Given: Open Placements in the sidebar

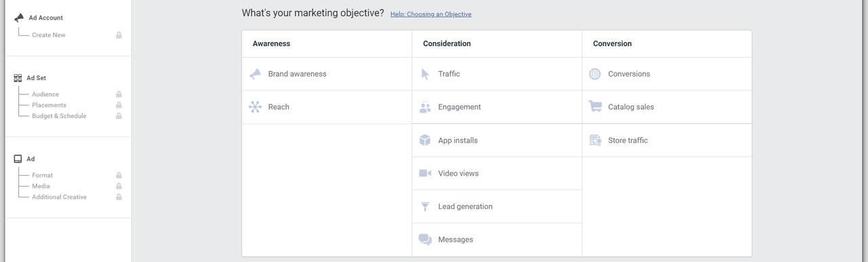Looking at the screenshot, I should tap(49, 105).
